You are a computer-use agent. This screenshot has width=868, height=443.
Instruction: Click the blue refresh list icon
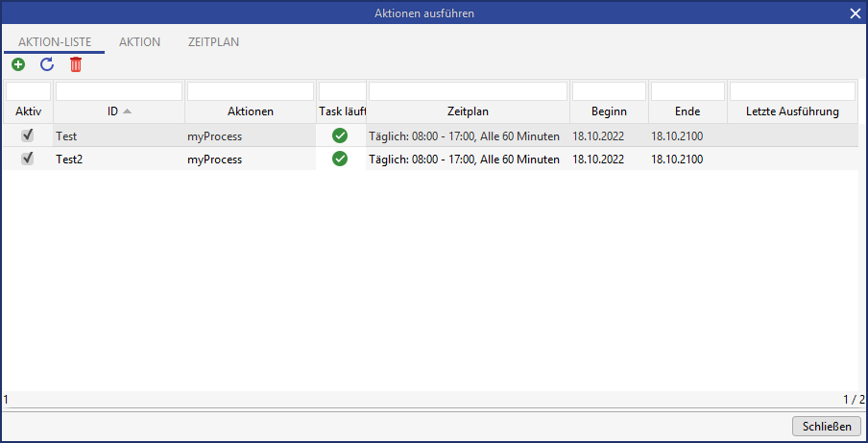[x=47, y=64]
